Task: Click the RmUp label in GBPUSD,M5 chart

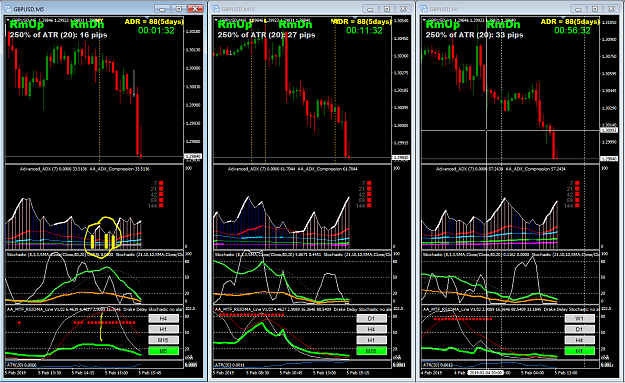Action: tap(27, 25)
